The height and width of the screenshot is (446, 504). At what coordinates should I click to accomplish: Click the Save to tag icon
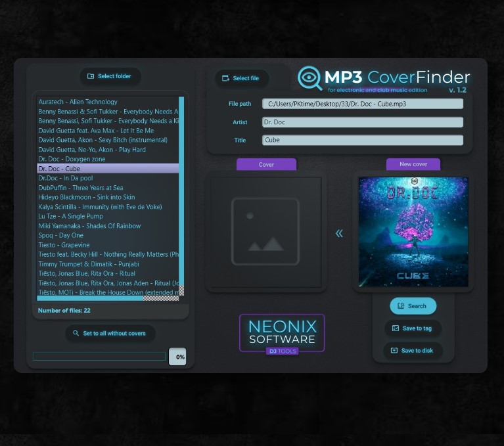click(x=396, y=328)
